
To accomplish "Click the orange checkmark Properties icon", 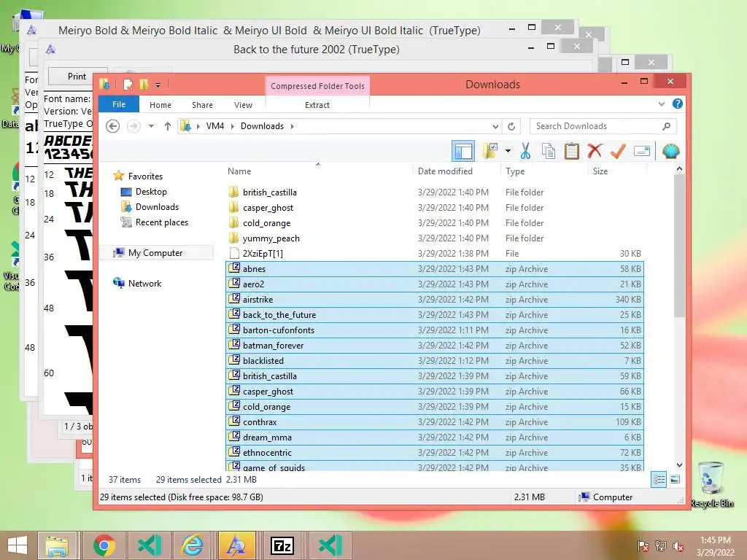I will [x=618, y=151].
